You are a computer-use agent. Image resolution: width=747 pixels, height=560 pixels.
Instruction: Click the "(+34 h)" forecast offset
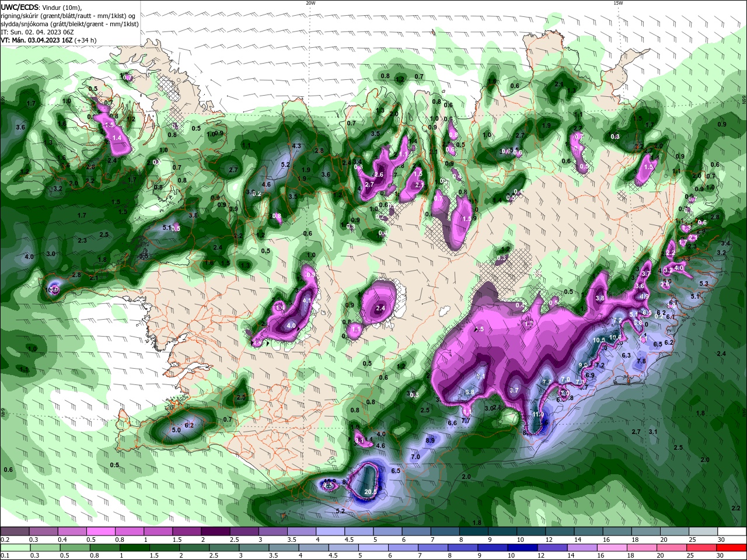click(x=85, y=40)
